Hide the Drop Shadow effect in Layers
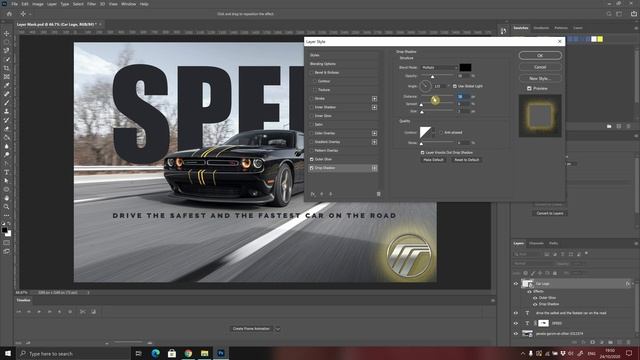 click(x=535, y=304)
